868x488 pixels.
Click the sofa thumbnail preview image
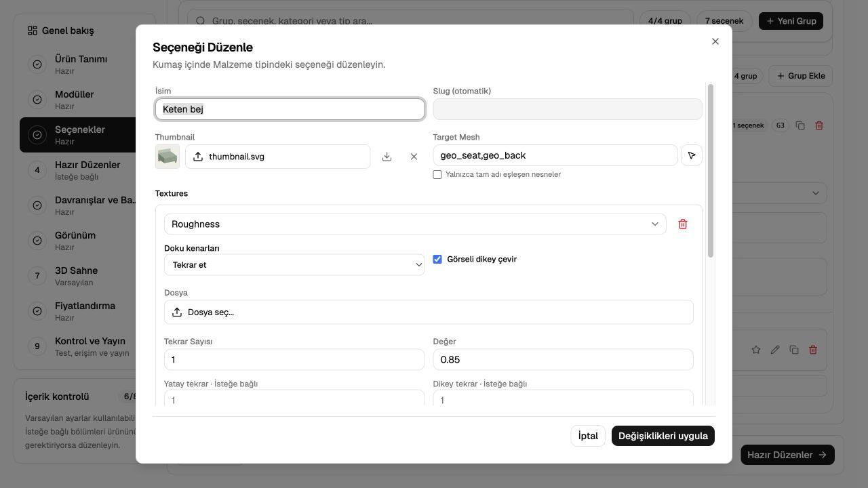point(167,157)
